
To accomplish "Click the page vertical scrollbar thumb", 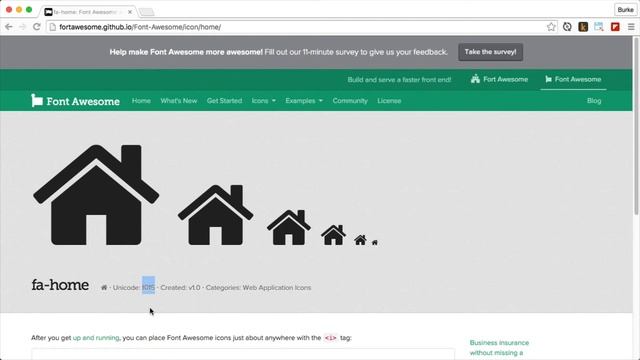I will point(636,125).
